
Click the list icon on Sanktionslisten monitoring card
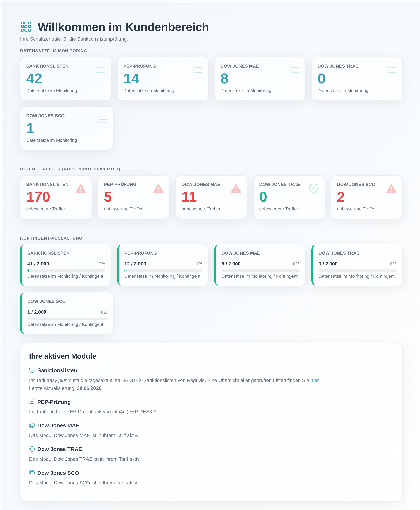tap(100, 70)
